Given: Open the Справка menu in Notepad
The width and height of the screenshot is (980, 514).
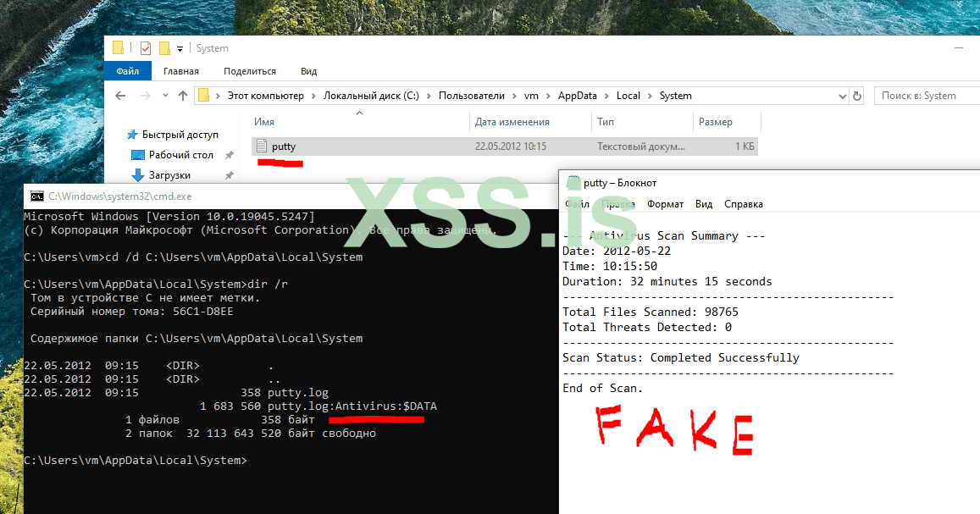Looking at the screenshot, I should click(743, 203).
